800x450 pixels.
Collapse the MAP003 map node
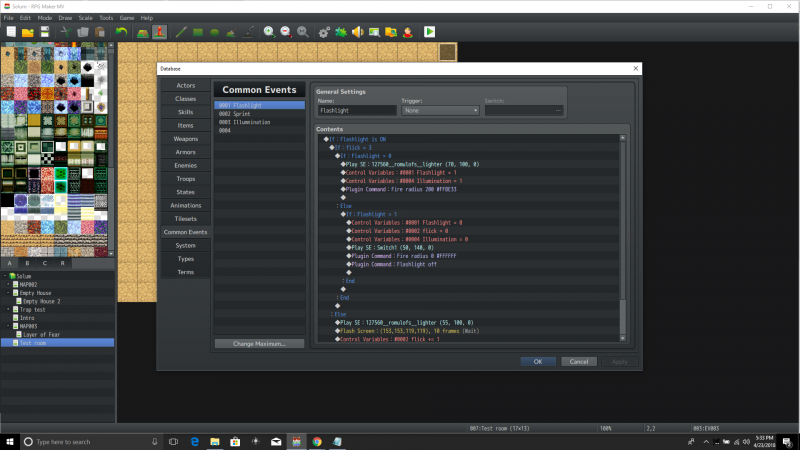(9, 326)
